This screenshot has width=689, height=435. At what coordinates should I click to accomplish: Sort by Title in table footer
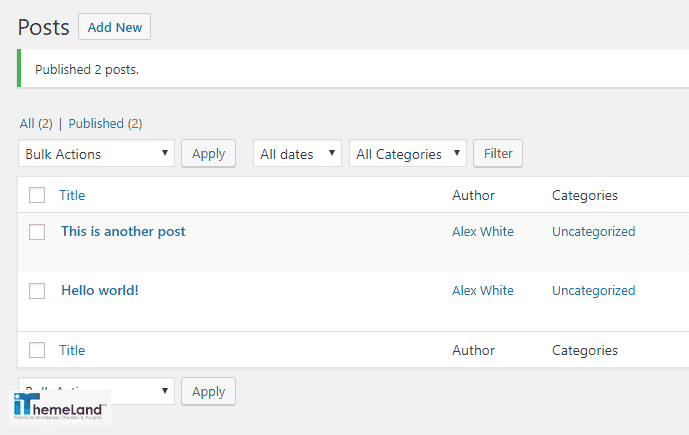(72, 350)
